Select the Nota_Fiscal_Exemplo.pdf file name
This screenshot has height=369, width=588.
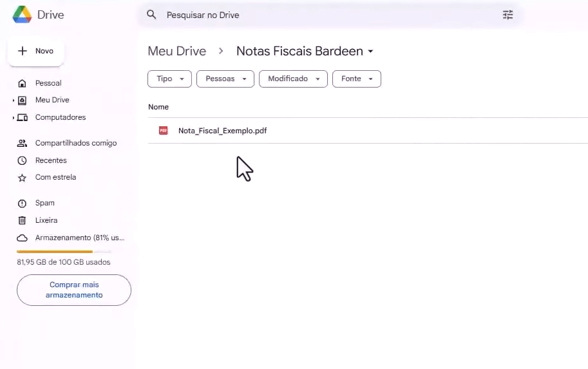(x=222, y=131)
